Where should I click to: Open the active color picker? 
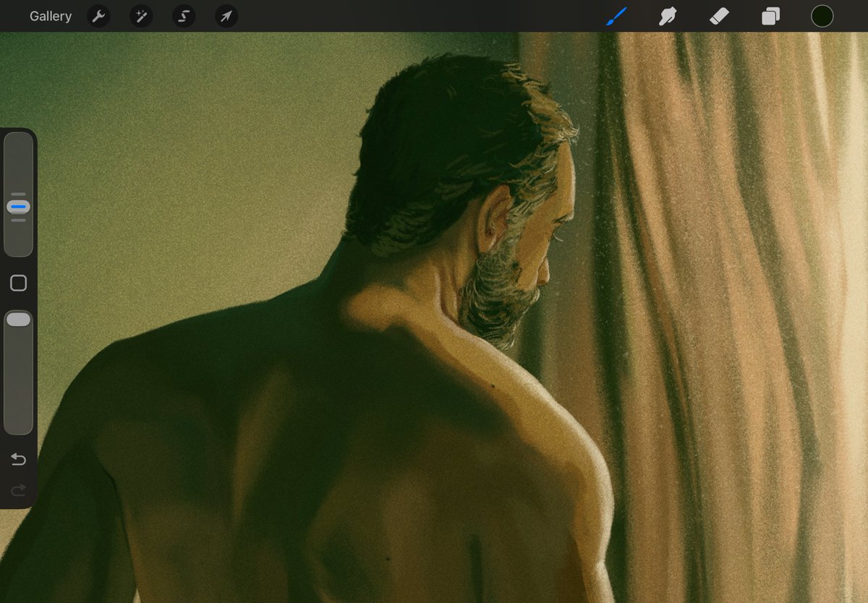pyautogui.click(x=822, y=16)
